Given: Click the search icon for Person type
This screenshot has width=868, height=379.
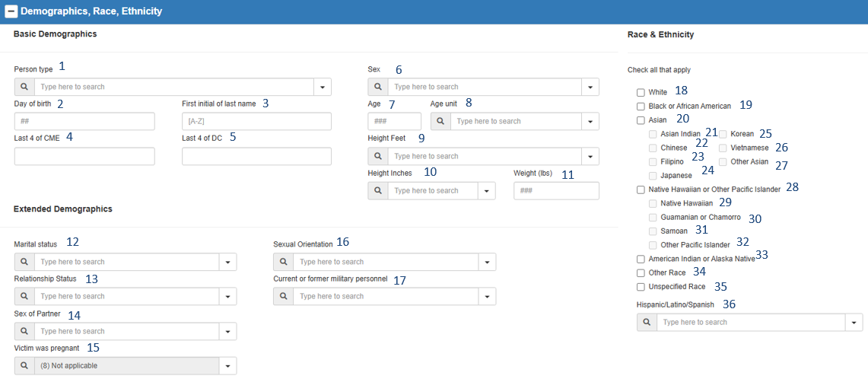Looking at the screenshot, I should click(24, 87).
